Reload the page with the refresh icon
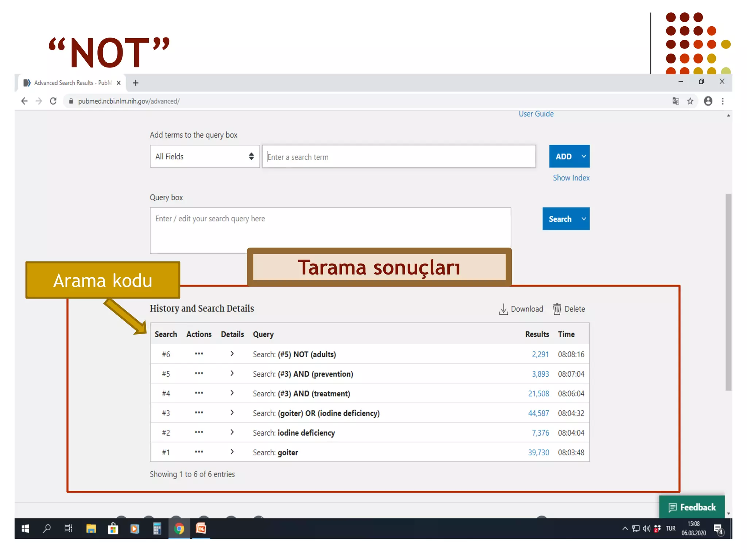 [x=53, y=101]
